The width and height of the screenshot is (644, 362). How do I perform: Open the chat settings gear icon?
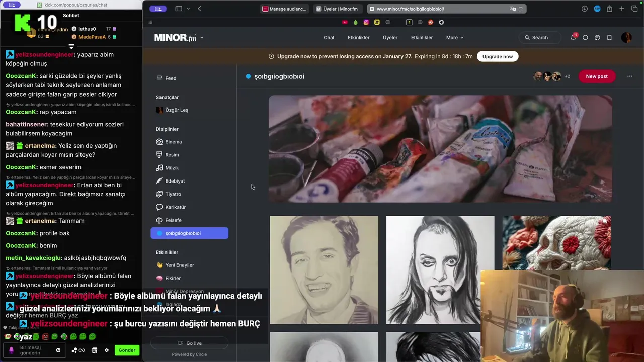pyautogui.click(x=106, y=350)
